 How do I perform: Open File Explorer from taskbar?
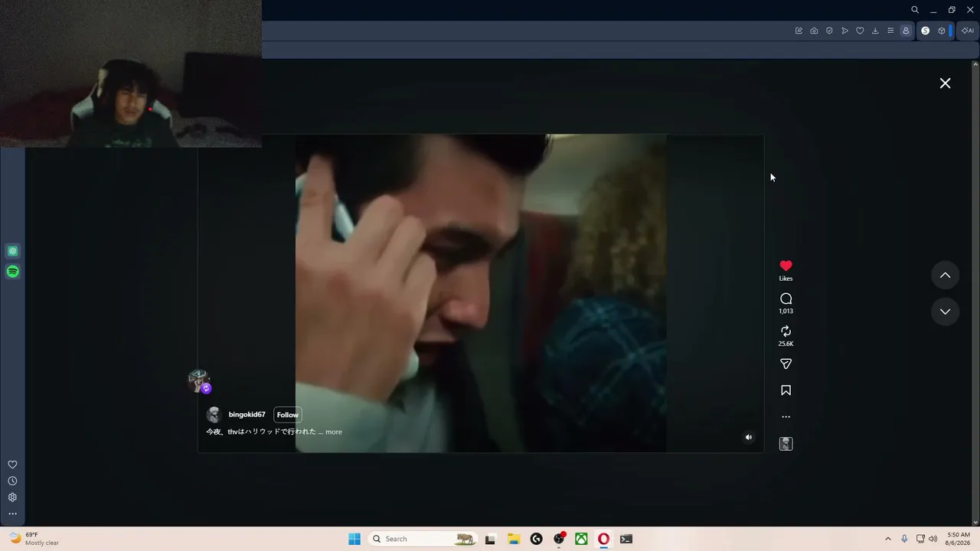(x=514, y=539)
